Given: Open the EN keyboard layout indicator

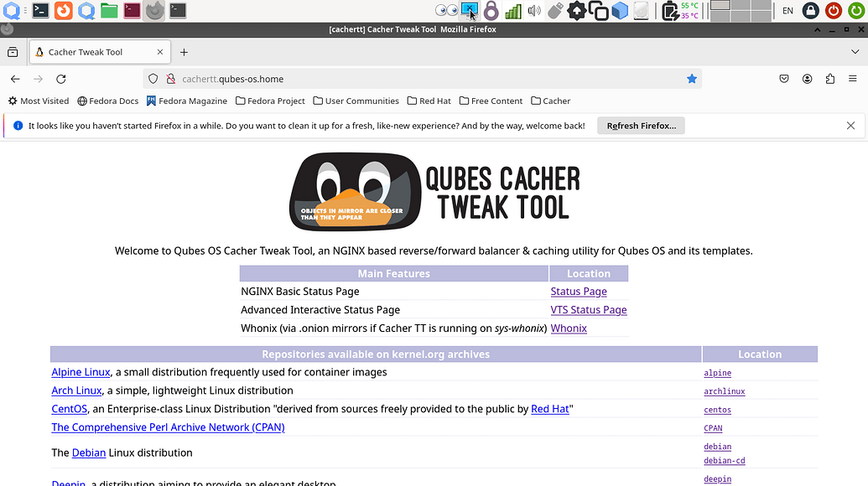Looking at the screenshot, I should [787, 11].
